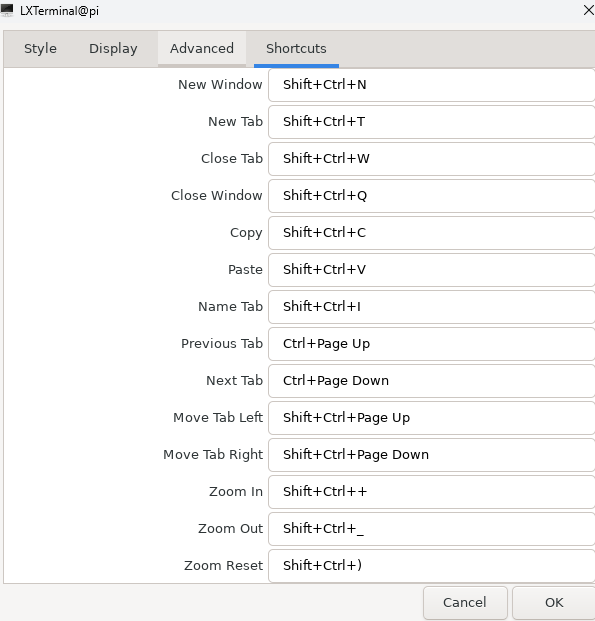Select the Advanced tab
The width and height of the screenshot is (595, 621).
click(x=202, y=48)
